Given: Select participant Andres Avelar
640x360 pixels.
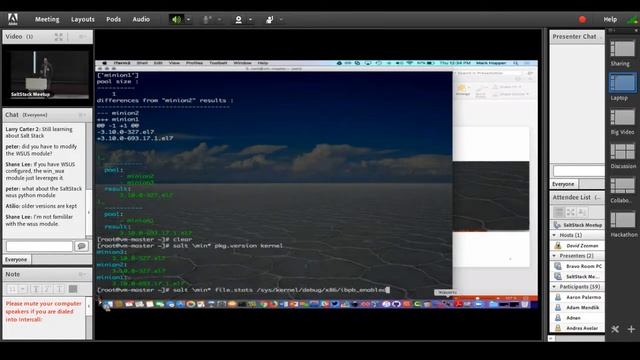Looking at the screenshot, I should coord(578,328).
